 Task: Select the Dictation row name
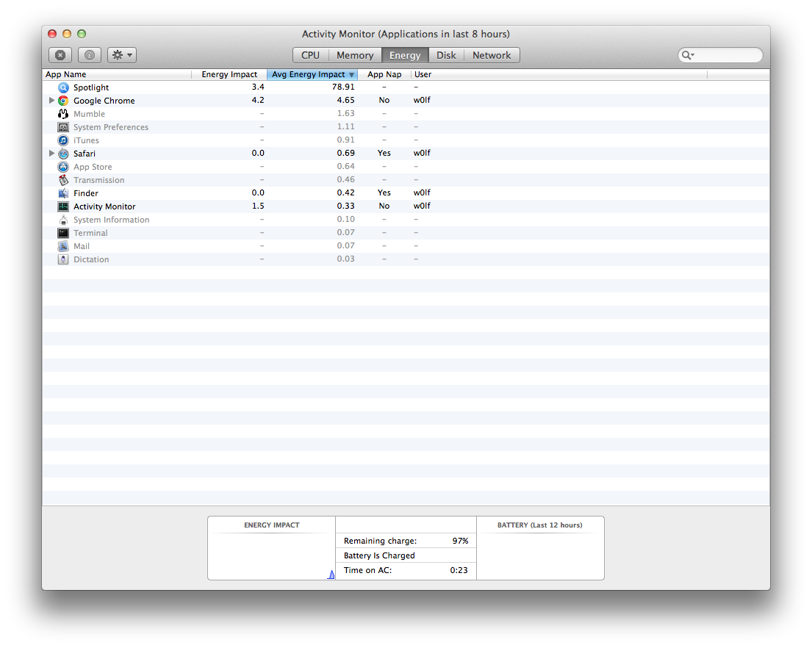pos(91,259)
